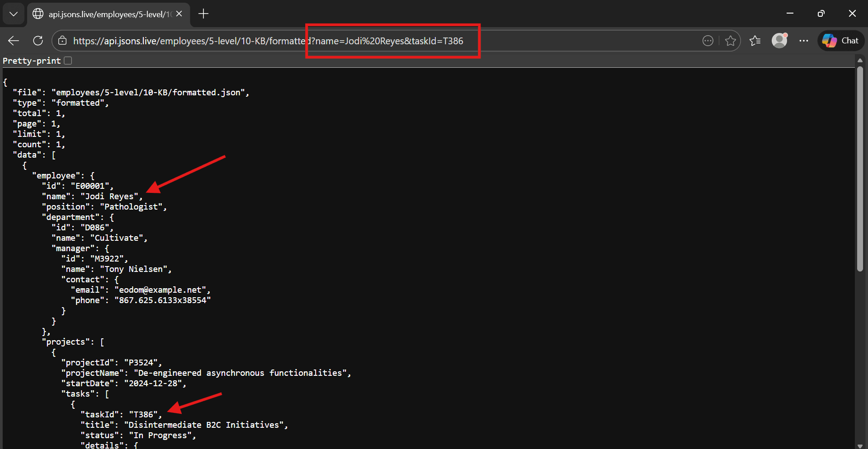868x449 pixels.
Task: Click scrollbar up arrow
Action: click(x=860, y=61)
